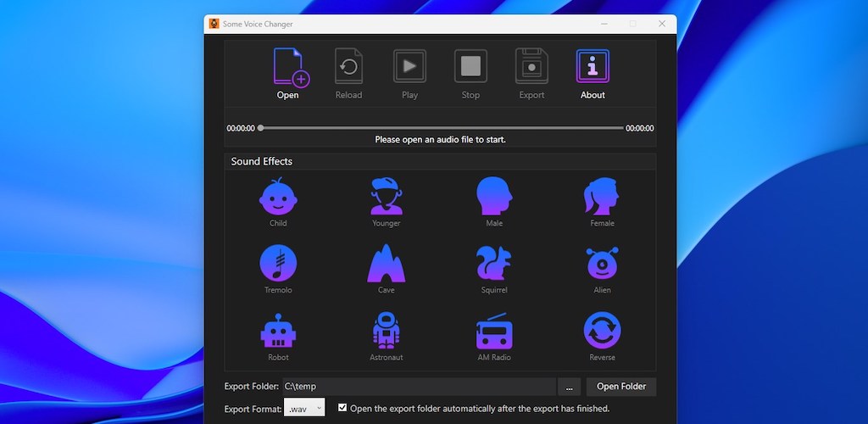The image size is (868, 424).
Task: Apply the Child voice effect
Action: click(x=278, y=197)
